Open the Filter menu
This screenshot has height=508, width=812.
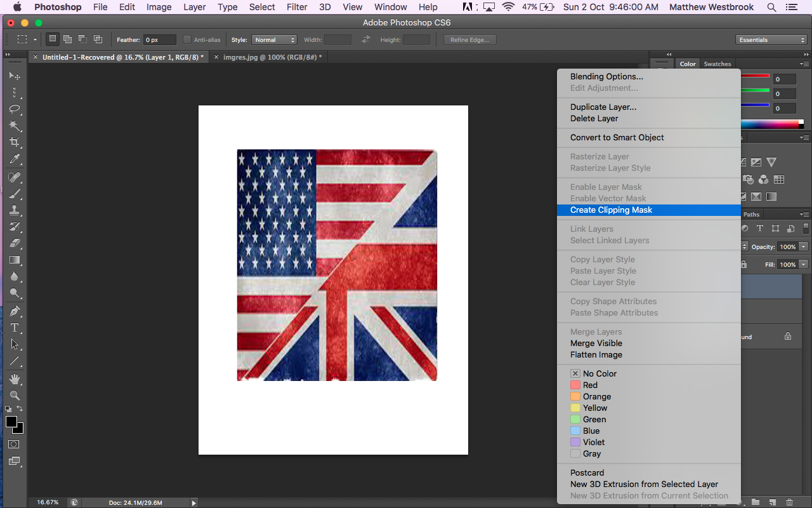click(x=297, y=7)
